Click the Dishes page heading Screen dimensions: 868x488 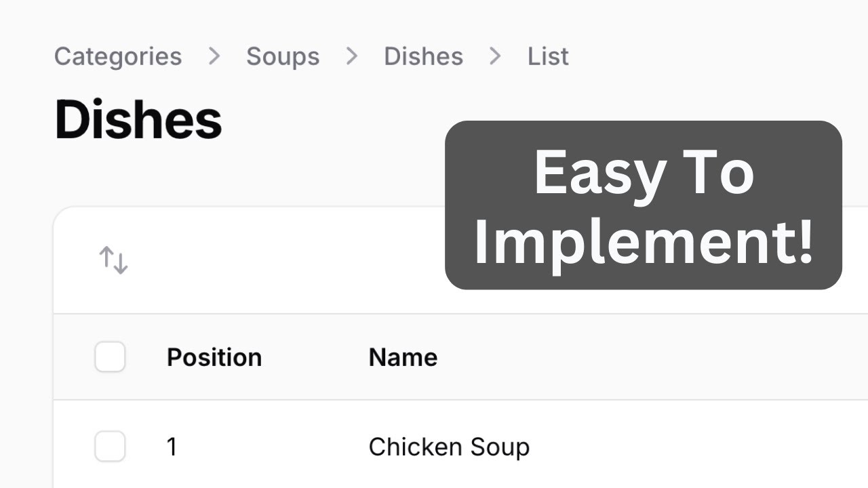tap(138, 120)
